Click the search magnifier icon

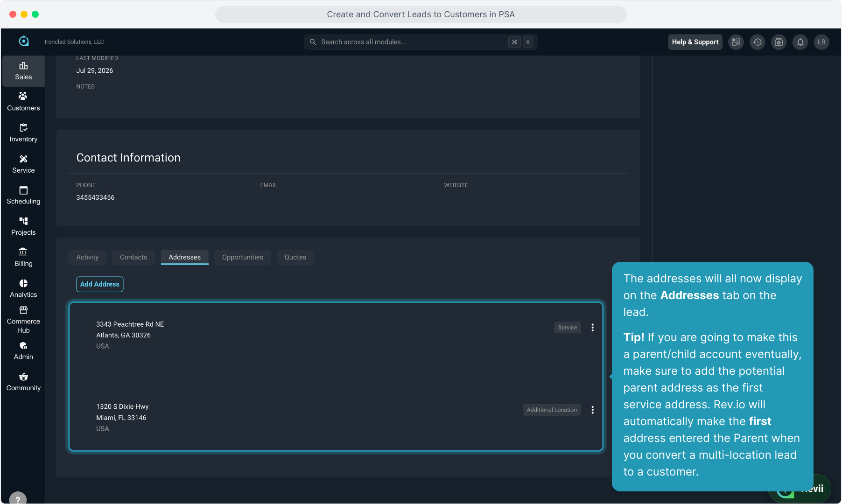[x=313, y=42]
